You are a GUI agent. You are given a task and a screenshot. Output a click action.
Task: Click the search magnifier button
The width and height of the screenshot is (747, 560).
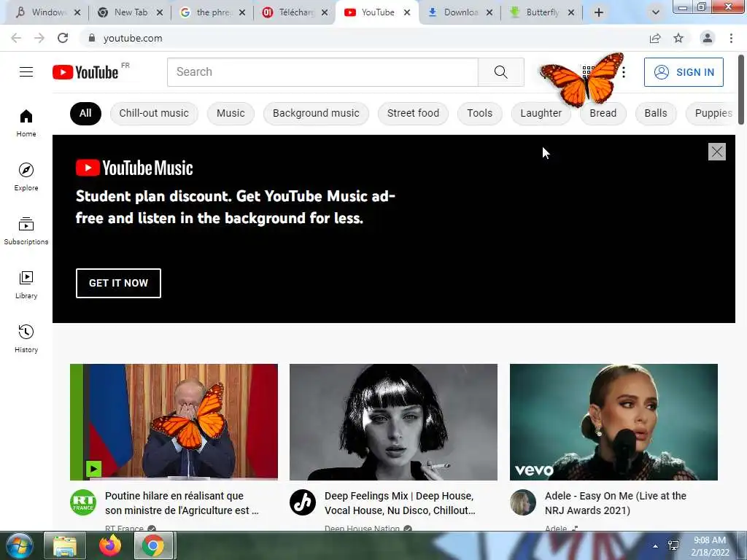pos(500,72)
